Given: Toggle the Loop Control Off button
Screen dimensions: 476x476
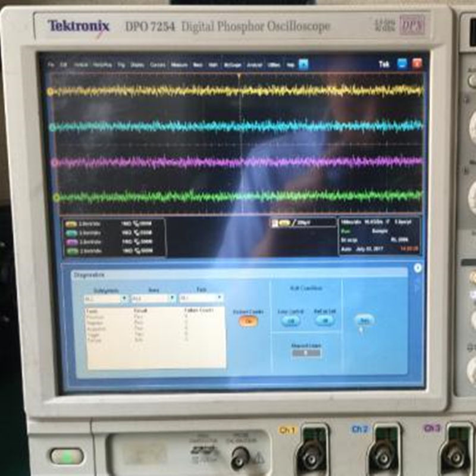Looking at the screenshot, I should (290, 321).
